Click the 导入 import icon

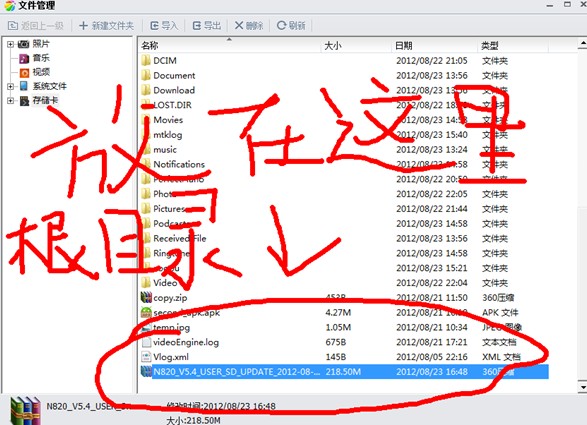tap(154, 25)
